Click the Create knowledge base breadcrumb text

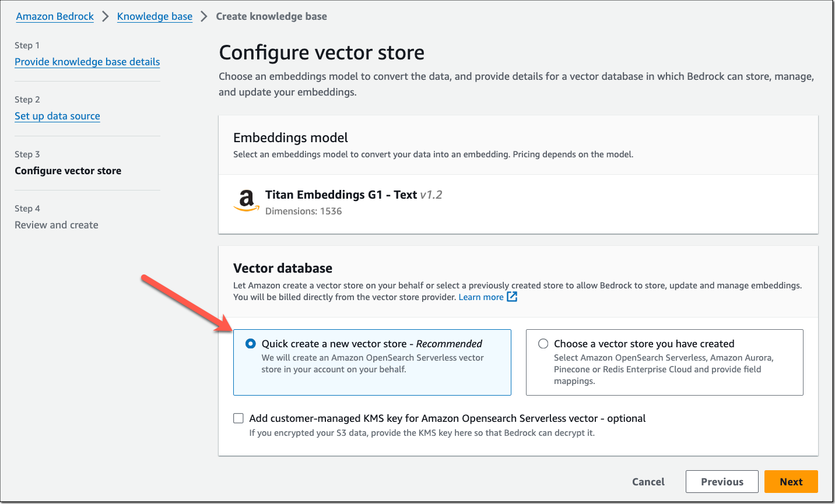(271, 16)
